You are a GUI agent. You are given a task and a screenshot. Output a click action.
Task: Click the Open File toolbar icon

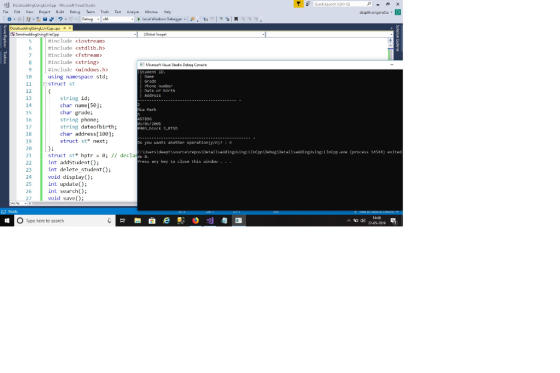[39, 19]
